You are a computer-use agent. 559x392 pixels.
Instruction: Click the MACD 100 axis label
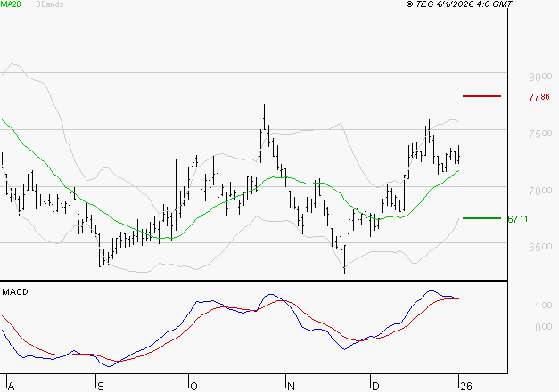point(544,306)
